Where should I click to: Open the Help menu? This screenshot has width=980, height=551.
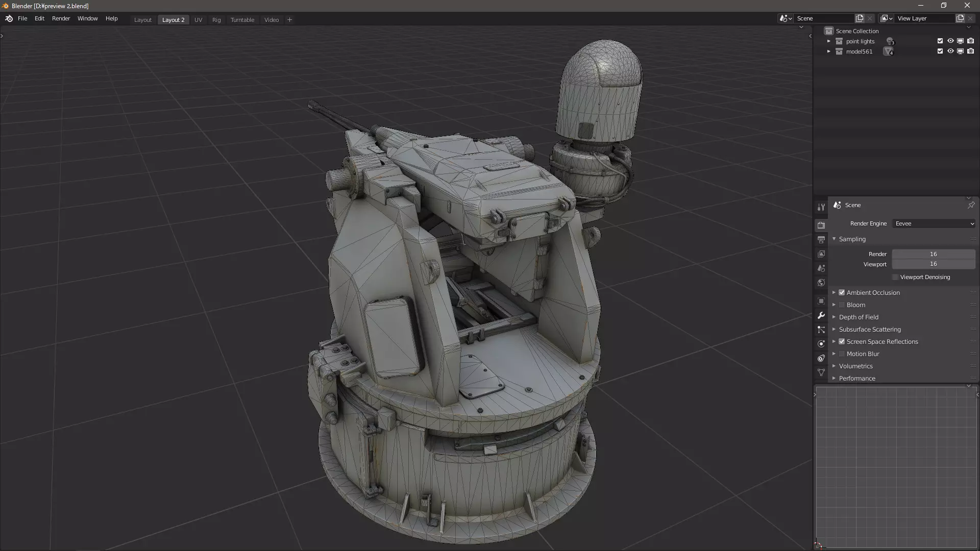coord(111,18)
